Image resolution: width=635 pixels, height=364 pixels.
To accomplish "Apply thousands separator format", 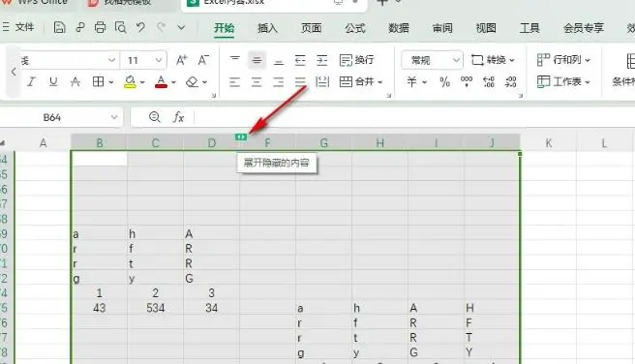I will 467,82.
